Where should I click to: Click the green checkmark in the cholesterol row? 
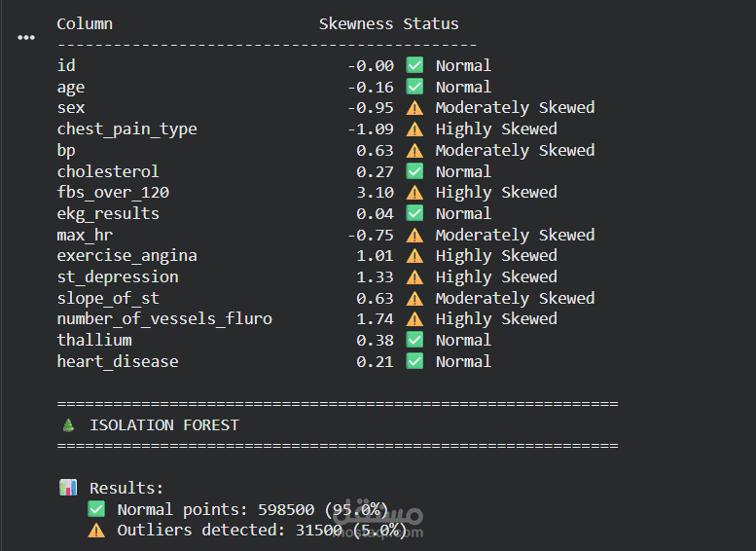click(414, 171)
